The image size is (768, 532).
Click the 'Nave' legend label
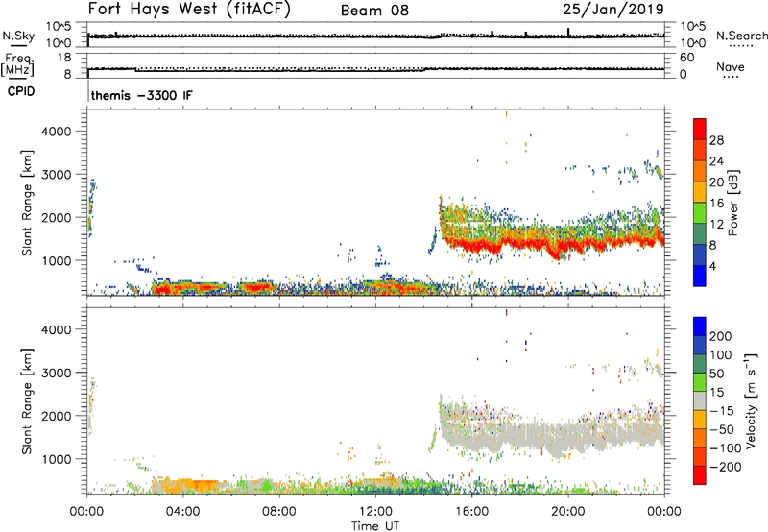pyautogui.click(x=730, y=66)
